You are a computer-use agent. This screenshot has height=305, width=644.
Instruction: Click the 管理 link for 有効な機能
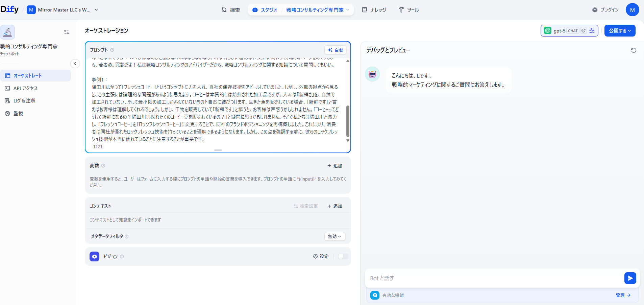[x=622, y=295]
